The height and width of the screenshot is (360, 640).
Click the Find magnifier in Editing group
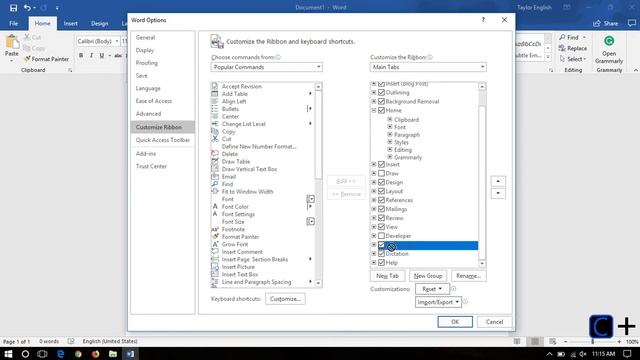click(x=562, y=37)
